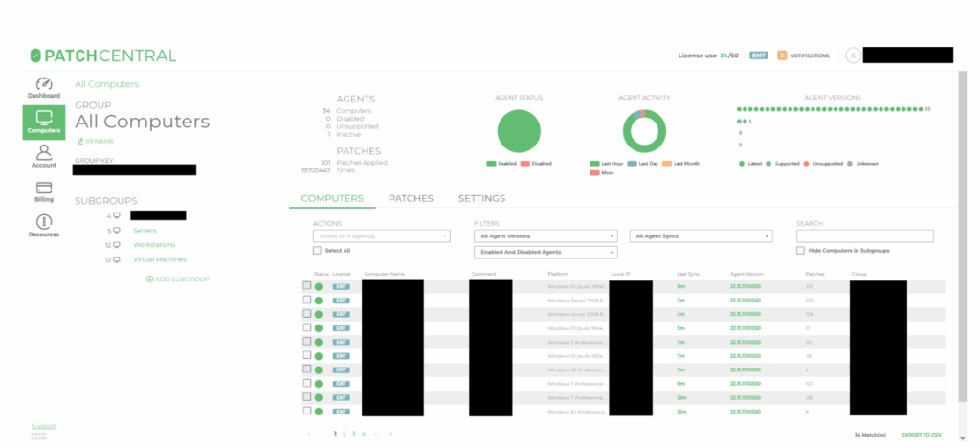Click EXPORT TO CSV link
Screen dimensions: 980x448
[x=922, y=435]
